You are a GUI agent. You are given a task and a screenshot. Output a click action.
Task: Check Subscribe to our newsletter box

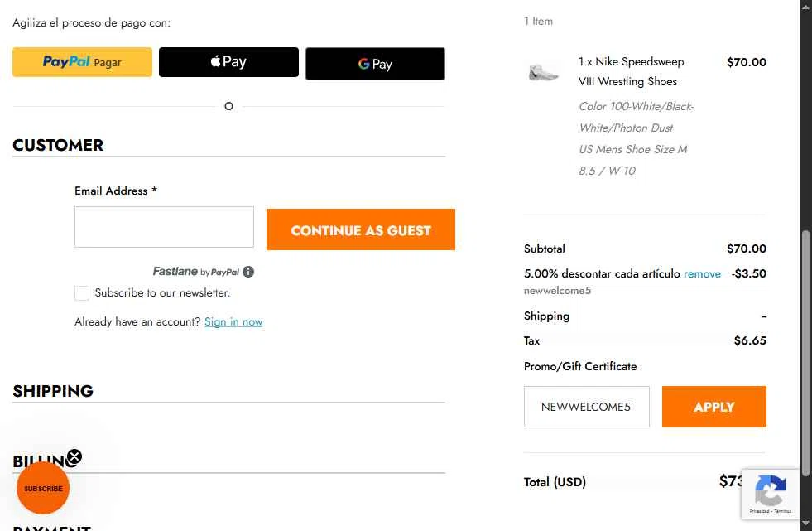pos(82,292)
